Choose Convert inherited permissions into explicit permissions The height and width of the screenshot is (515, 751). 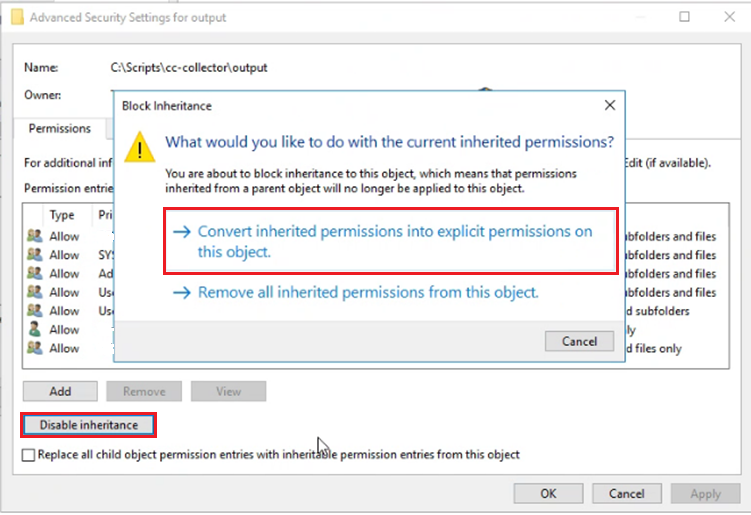click(x=391, y=241)
